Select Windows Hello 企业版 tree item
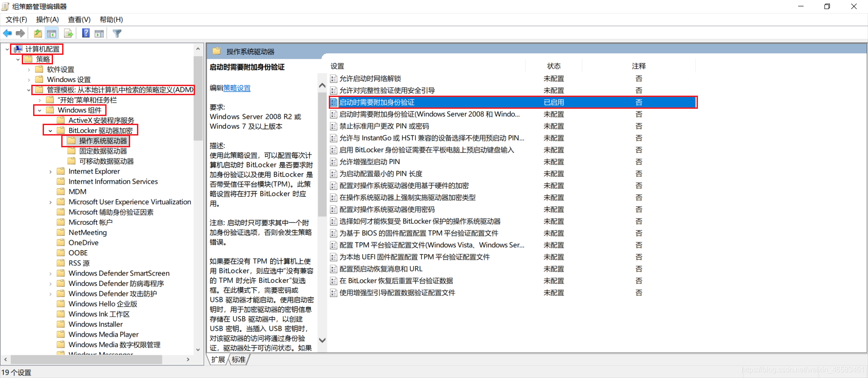 [x=102, y=304]
